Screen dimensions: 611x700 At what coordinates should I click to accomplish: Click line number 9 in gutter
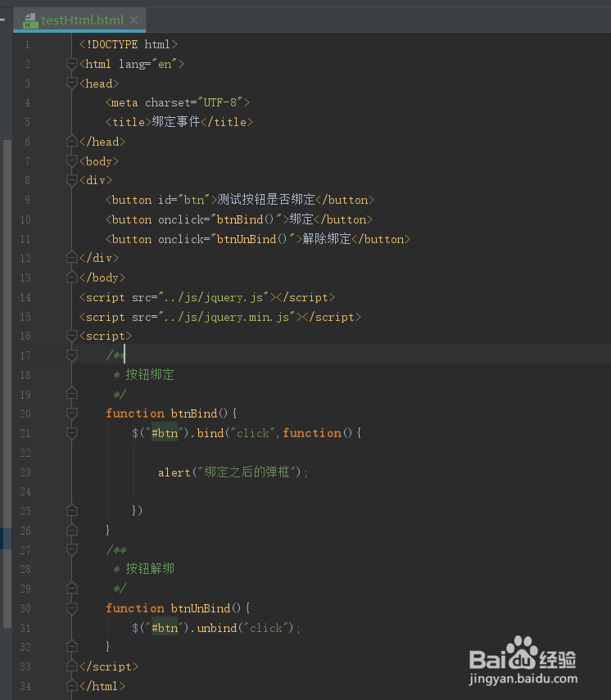coord(27,200)
